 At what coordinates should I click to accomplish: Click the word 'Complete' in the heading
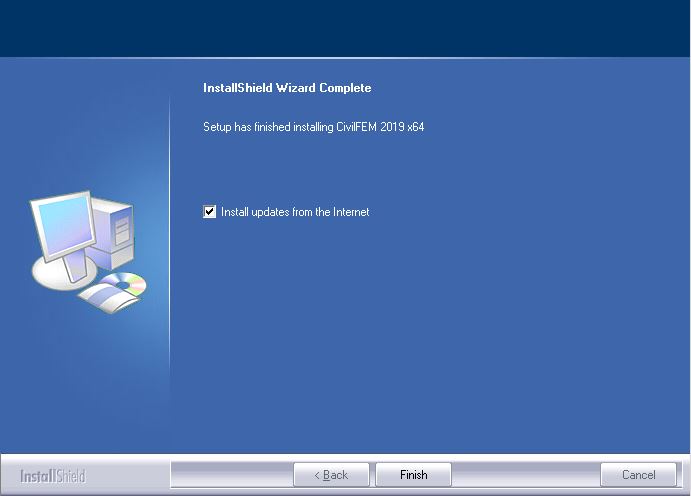[x=345, y=88]
